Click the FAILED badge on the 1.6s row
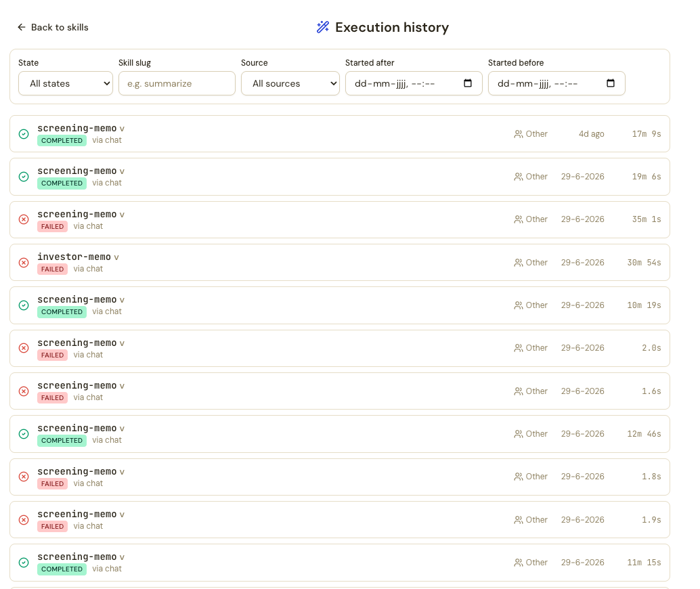This screenshot has height=589, width=700. (x=52, y=397)
